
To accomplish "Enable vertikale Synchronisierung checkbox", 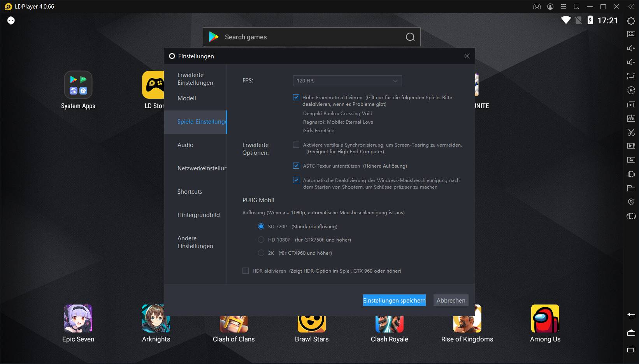I will [x=296, y=145].
